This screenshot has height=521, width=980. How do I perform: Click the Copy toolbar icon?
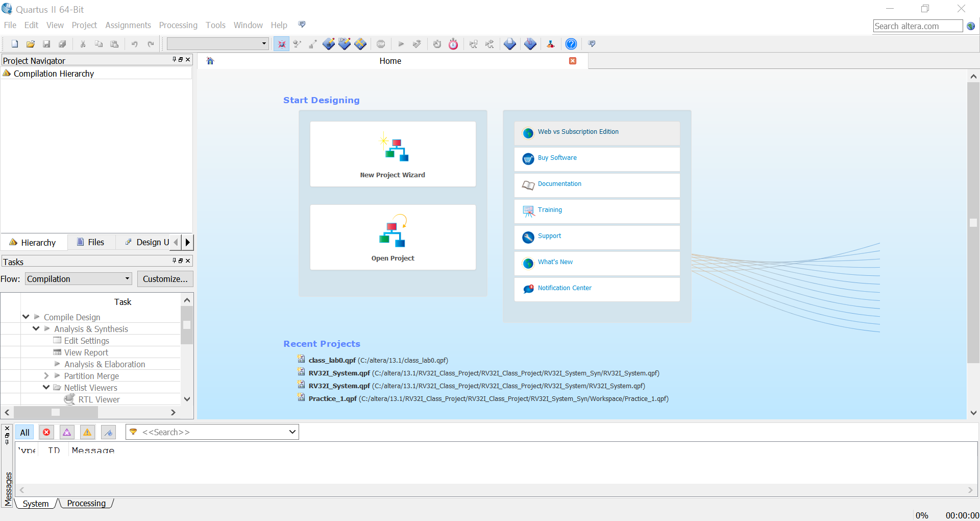(x=99, y=44)
